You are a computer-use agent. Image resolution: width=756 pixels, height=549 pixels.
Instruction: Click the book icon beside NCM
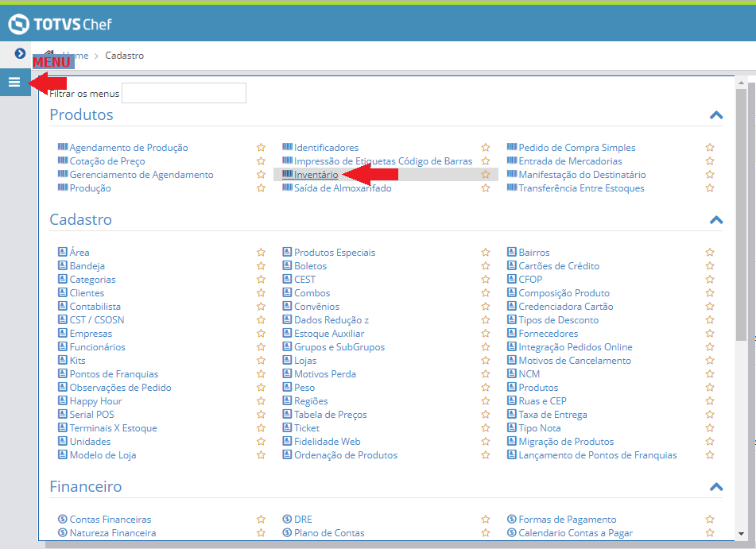coord(512,373)
